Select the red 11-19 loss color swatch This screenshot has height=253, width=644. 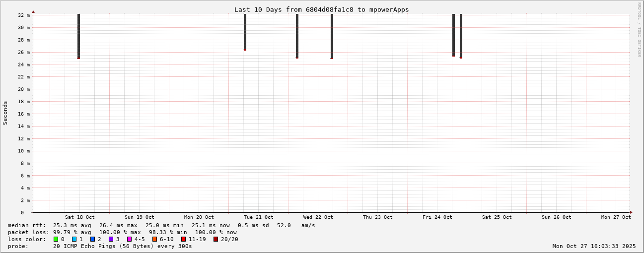[x=183, y=239]
